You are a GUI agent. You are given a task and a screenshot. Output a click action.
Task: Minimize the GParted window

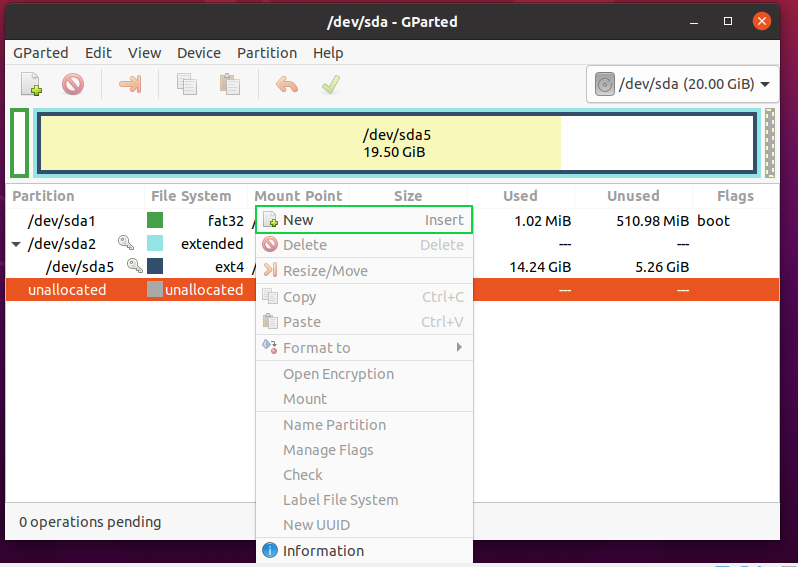(694, 21)
